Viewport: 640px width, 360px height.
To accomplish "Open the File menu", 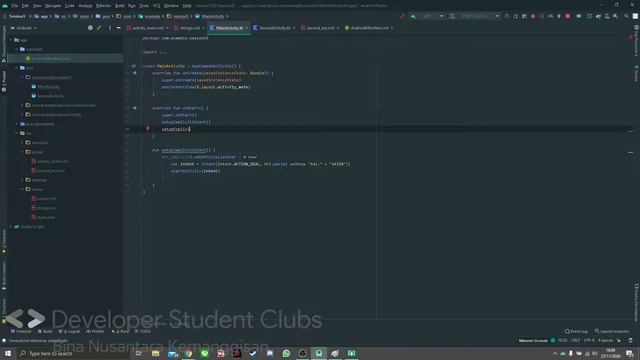I will tap(15, 6).
